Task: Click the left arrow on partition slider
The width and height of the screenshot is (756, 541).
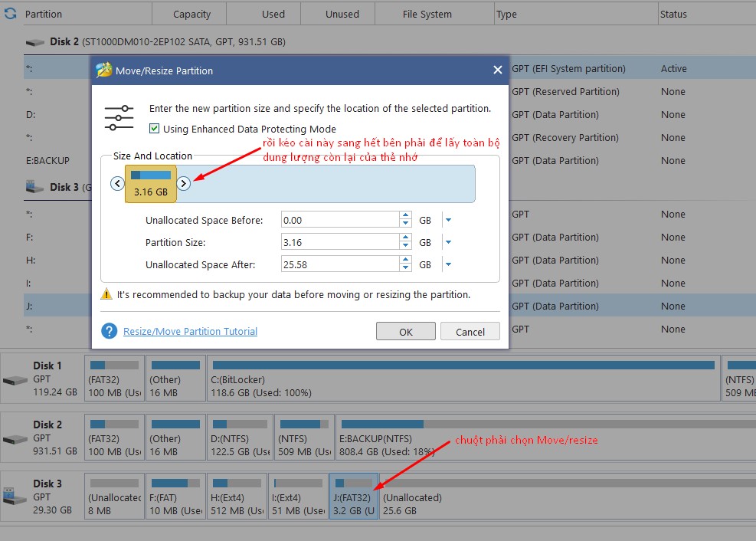Action: coord(117,183)
